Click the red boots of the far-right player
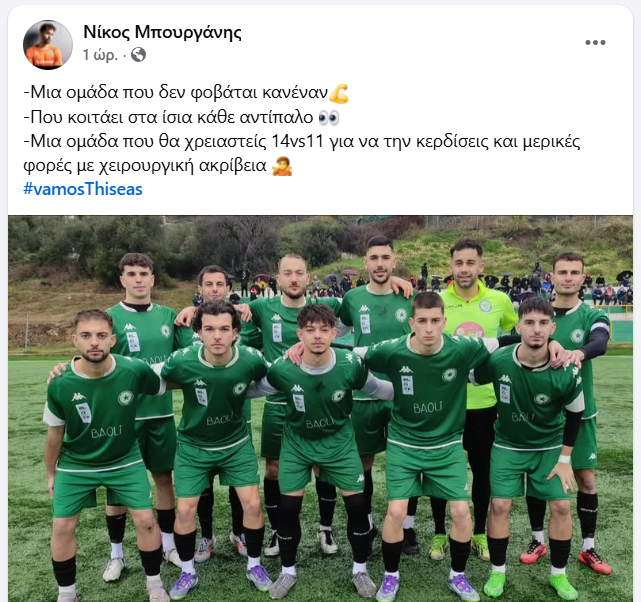The width and height of the screenshot is (641, 602). point(566,556)
